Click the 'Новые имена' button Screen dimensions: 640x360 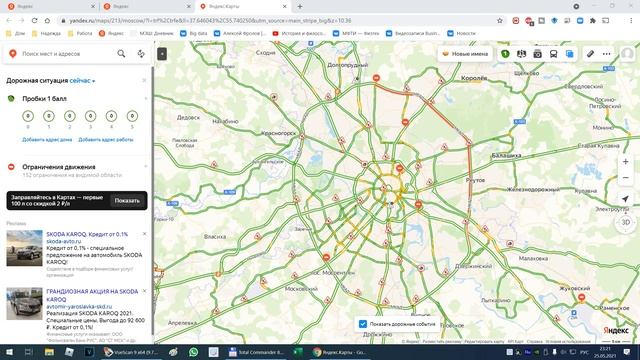point(465,53)
